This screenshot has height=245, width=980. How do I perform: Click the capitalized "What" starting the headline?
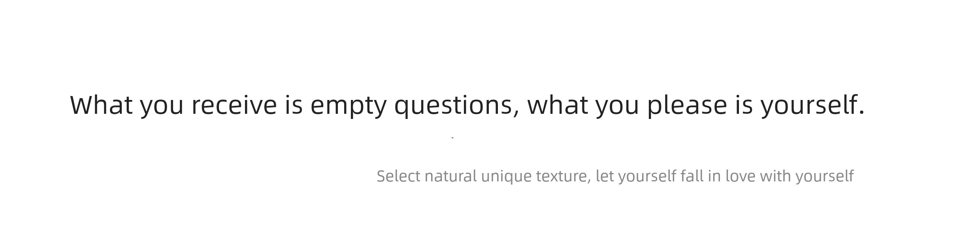tap(101, 105)
